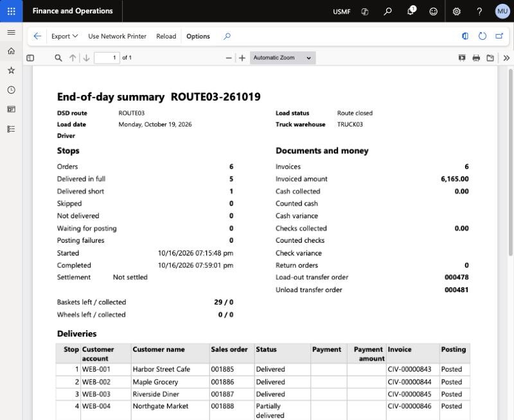Click Maple Grocery customer name

pyautogui.click(x=155, y=382)
